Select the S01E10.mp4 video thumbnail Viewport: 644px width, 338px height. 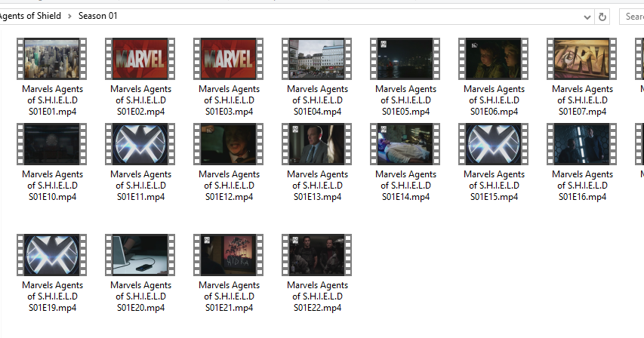pos(52,144)
